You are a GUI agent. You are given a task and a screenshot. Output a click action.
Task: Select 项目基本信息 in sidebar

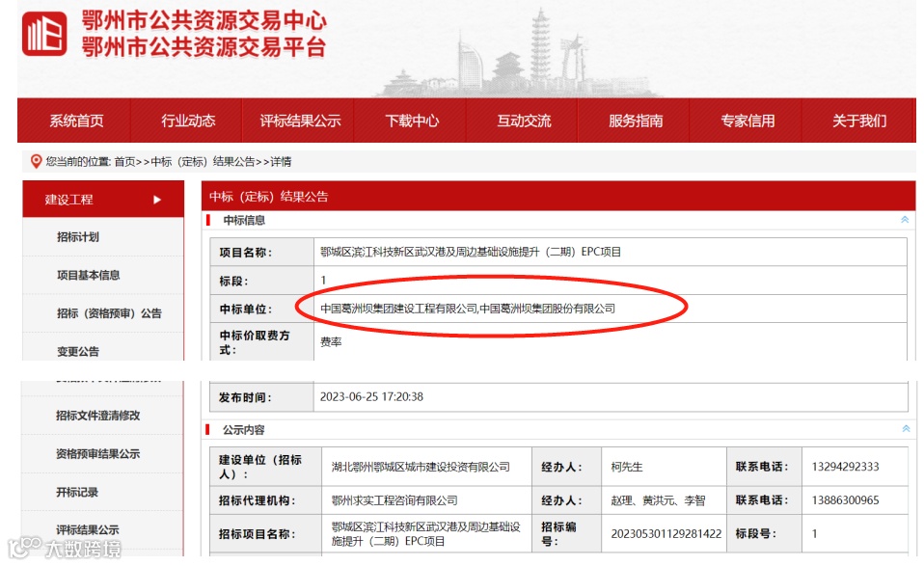click(x=89, y=275)
